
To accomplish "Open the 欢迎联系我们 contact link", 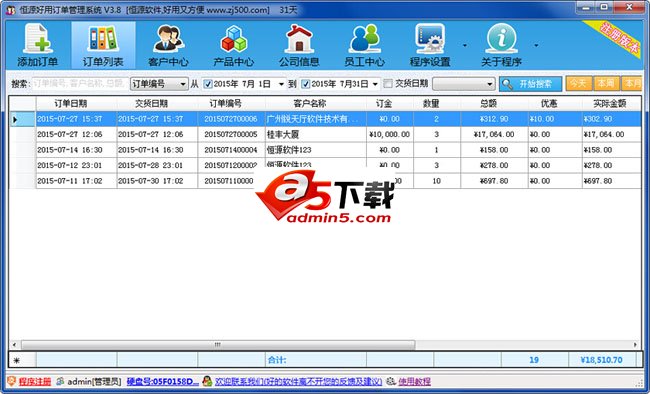I will point(298,381).
